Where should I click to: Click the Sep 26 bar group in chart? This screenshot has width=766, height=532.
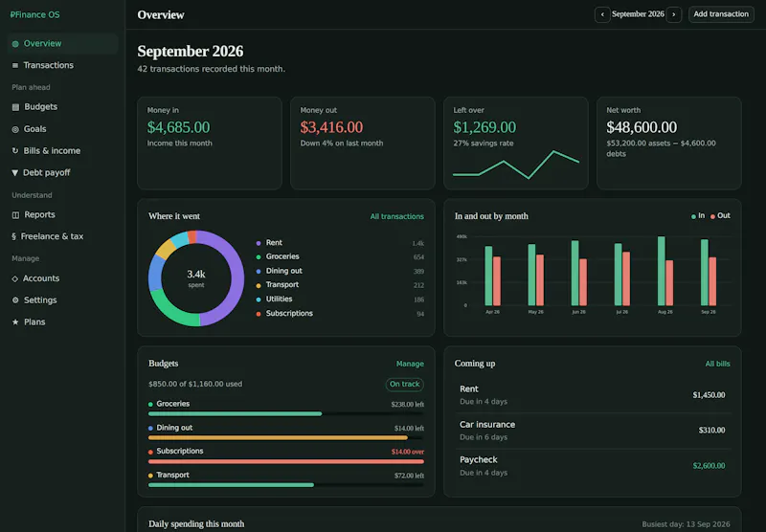tap(709, 273)
